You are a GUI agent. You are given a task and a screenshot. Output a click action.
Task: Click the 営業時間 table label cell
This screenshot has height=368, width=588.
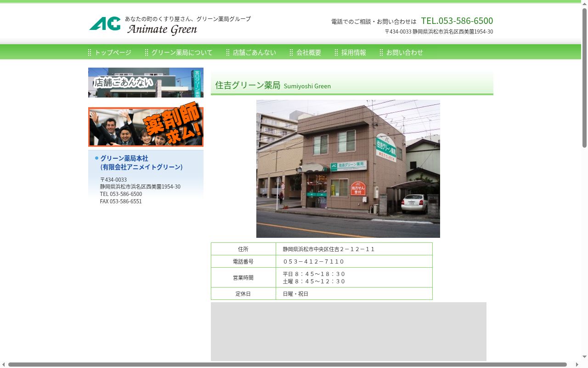tap(243, 277)
